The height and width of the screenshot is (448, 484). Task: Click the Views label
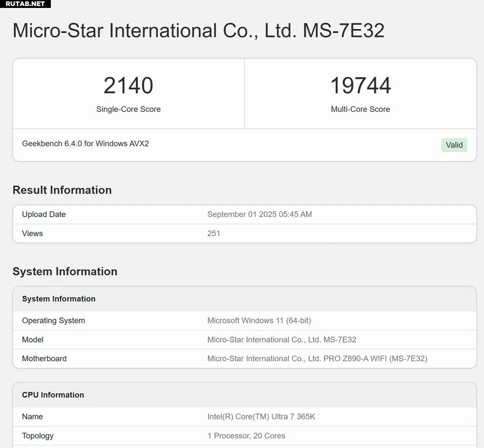tap(33, 234)
